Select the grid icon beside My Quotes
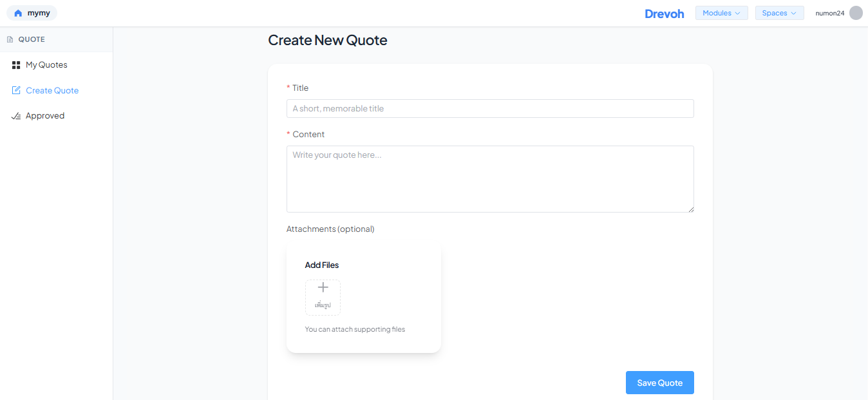Screen dimensions: 868x400 click(15, 64)
